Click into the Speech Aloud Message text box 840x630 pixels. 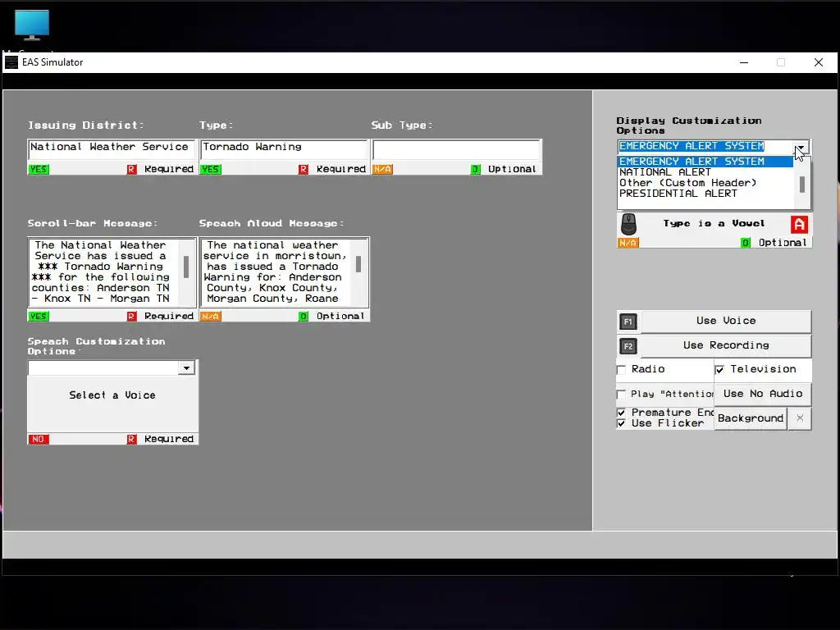[276, 272]
